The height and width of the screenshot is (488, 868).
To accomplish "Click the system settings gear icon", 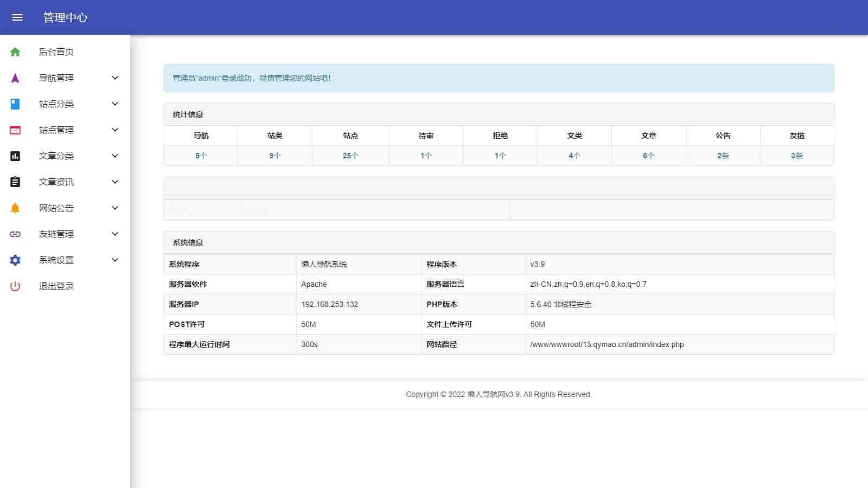I will (x=15, y=260).
